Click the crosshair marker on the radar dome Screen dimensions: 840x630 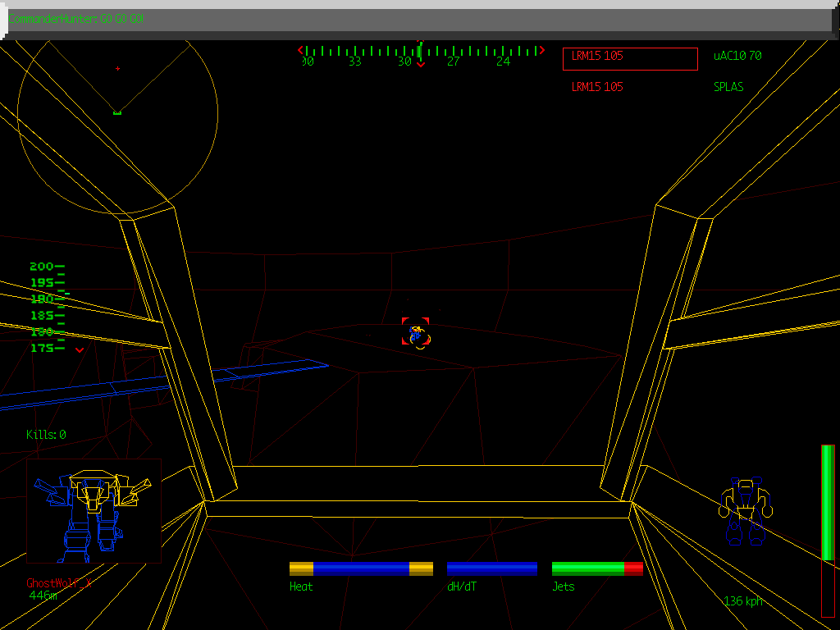pos(117,67)
